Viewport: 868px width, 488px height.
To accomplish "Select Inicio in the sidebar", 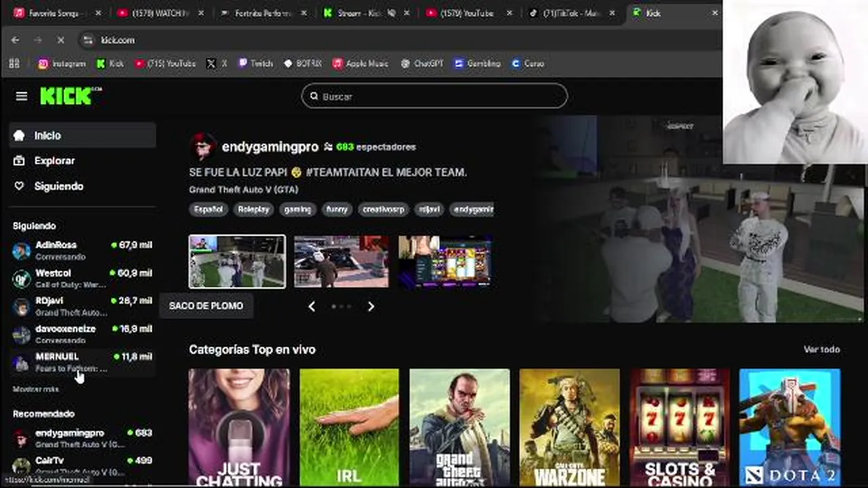I will click(x=82, y=136).
